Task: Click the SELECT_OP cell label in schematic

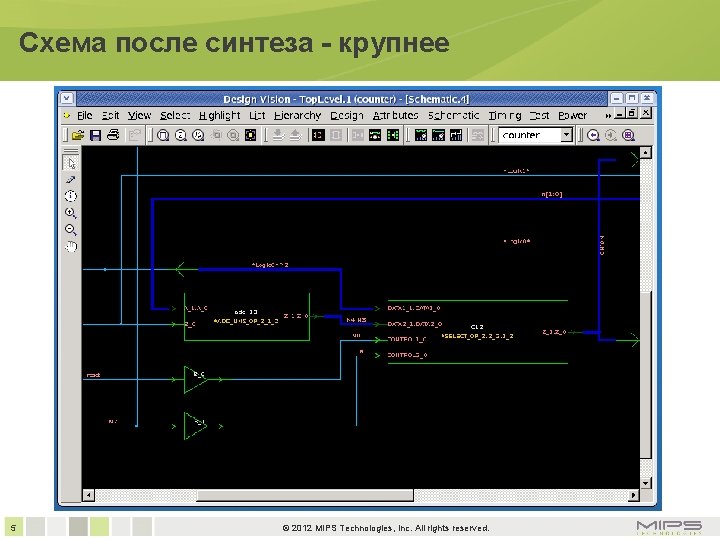Action: pyautogui.click(x=477, y=336)
